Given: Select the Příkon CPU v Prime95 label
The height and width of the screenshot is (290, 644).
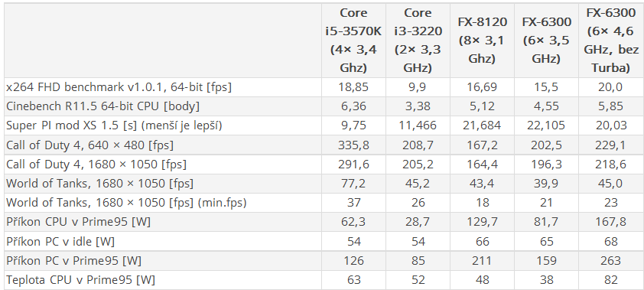Looking at the screenshot, I should coord(78,222).
